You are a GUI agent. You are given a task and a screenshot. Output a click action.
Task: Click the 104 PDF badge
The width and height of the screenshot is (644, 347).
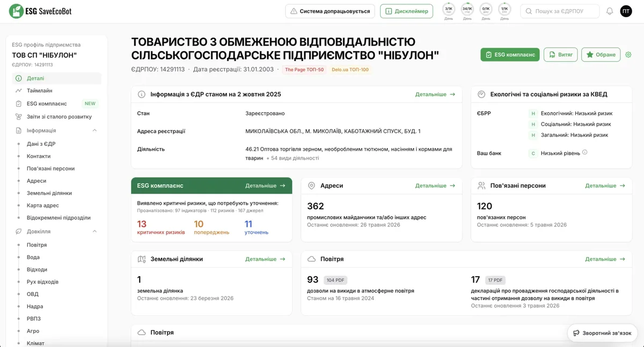tap(335, 280)
